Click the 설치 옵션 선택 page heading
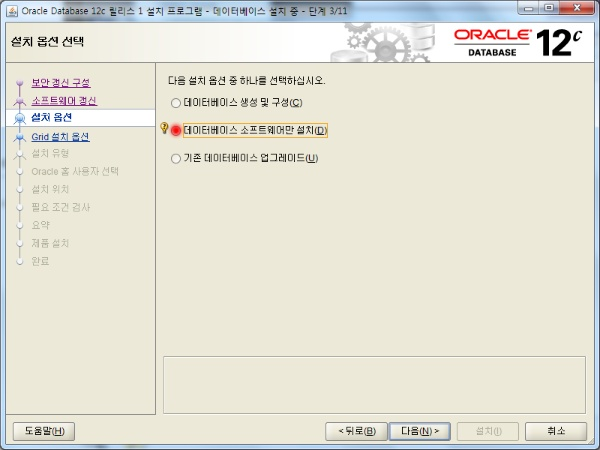 pos(47,41)
